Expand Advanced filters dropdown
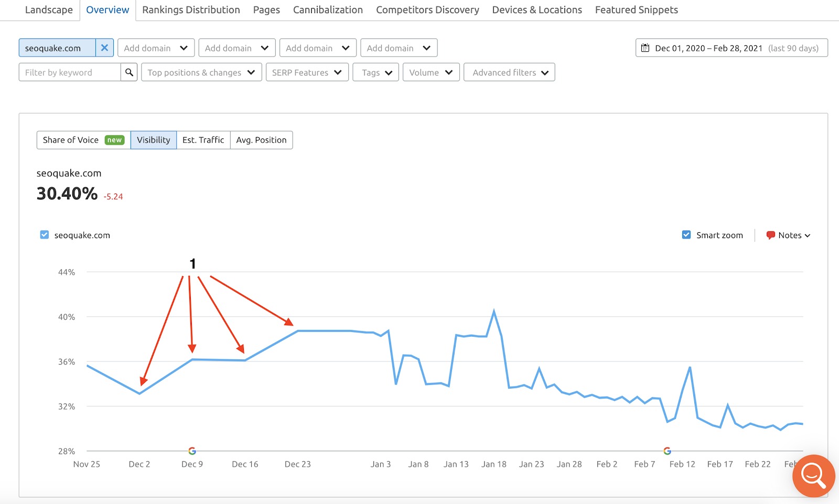839x504 pixels. 509,72
